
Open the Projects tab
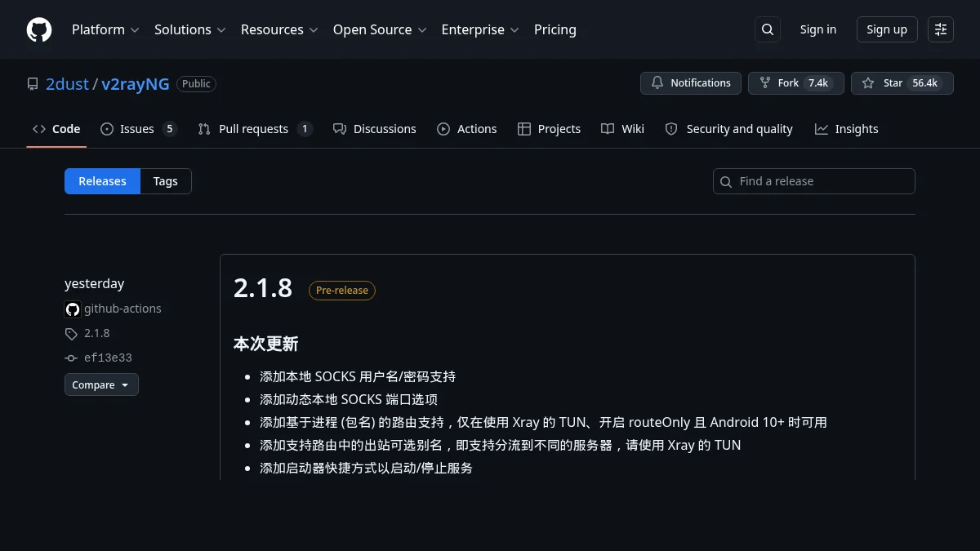550,129
